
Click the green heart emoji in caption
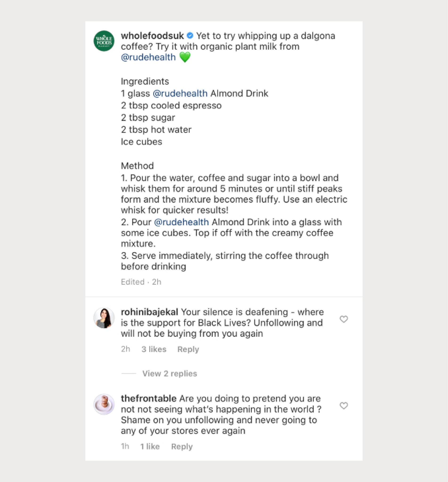point(185,57)
